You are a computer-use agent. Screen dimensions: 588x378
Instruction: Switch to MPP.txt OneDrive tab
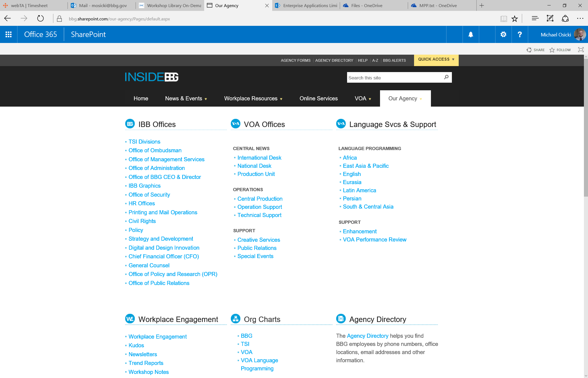point(442,5)
